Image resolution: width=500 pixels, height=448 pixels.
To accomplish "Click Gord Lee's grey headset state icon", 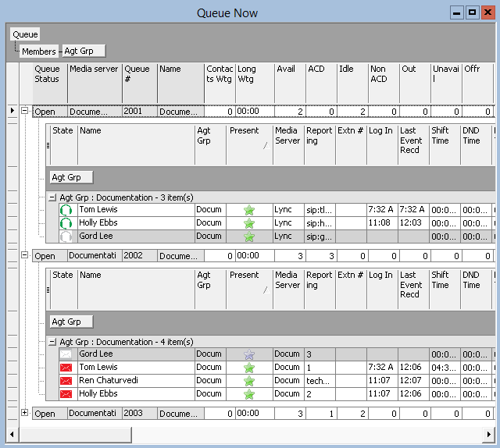I will coord(66,236).
